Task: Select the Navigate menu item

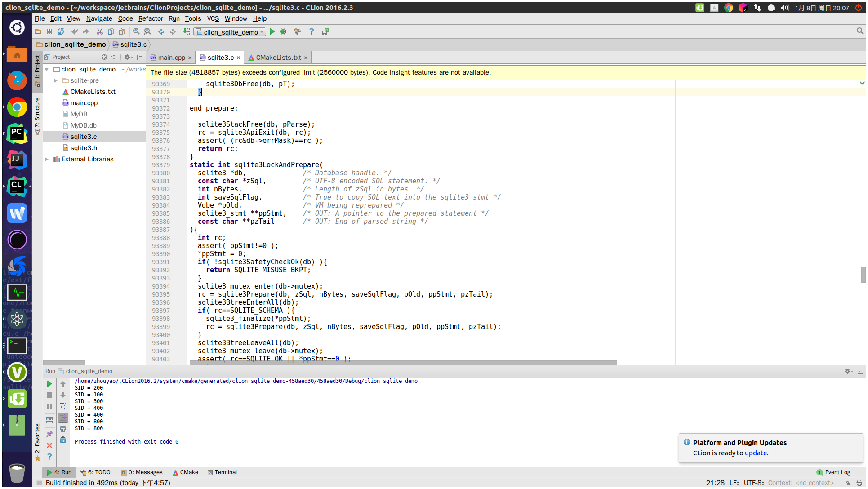Action: click(x=99, y=18)
